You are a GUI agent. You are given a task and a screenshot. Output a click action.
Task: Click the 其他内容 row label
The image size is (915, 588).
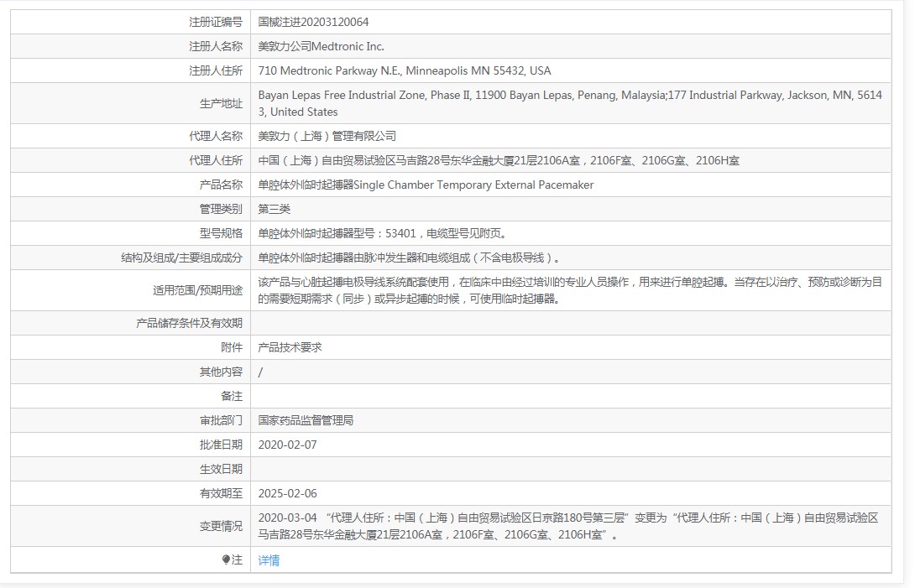(x=221, y=372)
